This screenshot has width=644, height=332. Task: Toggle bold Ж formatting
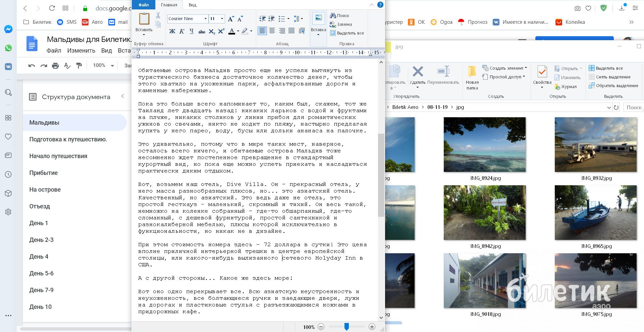point(172,31)
